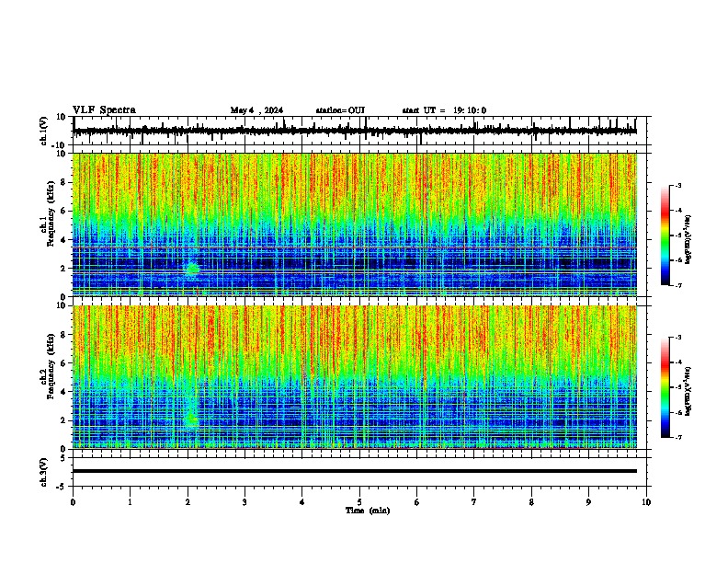This screenshot has height=563, width=728.
Task: Click the ch.2 spectrogram's "Frequency (kHz)" axis label
Action: pyautogui.click(x=51, y=366)
